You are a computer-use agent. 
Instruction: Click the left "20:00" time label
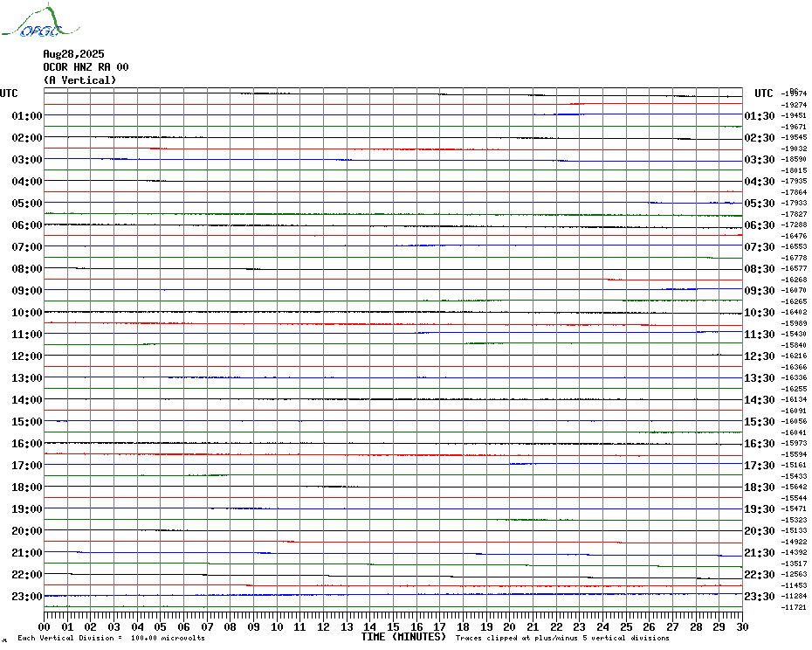(27, 531)
